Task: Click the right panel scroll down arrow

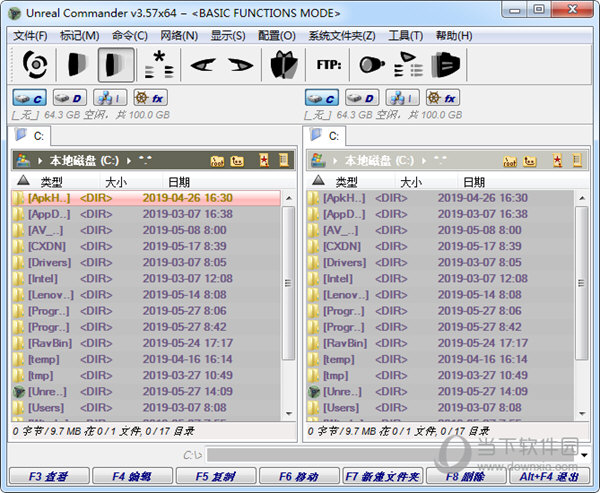Action: [x=582, y=413]
